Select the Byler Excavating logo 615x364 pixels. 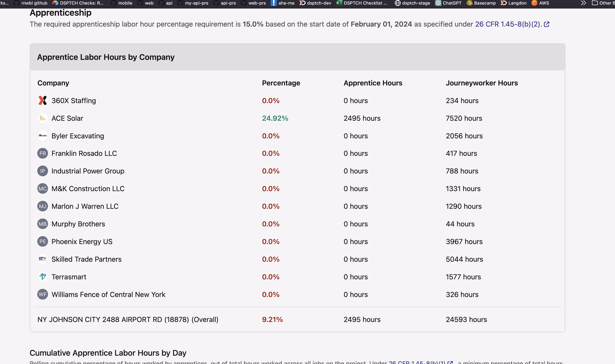pos(42,136)
